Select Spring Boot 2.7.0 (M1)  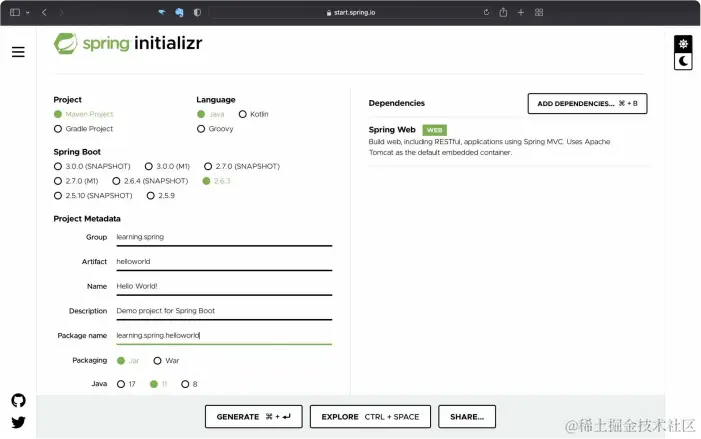76,181
